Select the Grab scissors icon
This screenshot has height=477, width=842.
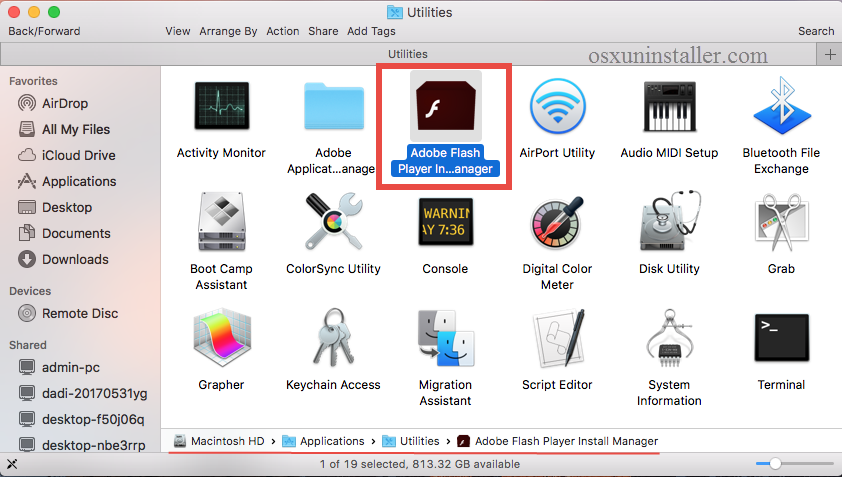pyautogui.click(x=781, y=222)
